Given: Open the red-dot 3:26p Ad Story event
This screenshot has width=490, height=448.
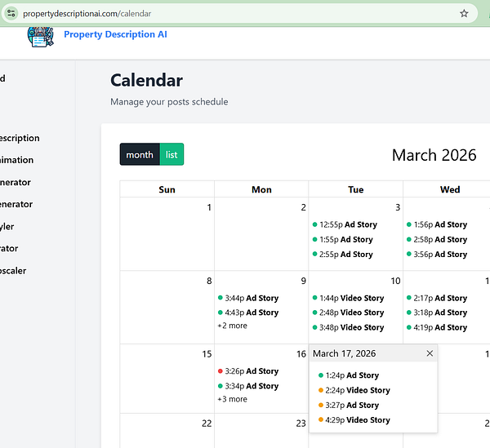Looking at the screenshot, I should [x=248, y=371].
